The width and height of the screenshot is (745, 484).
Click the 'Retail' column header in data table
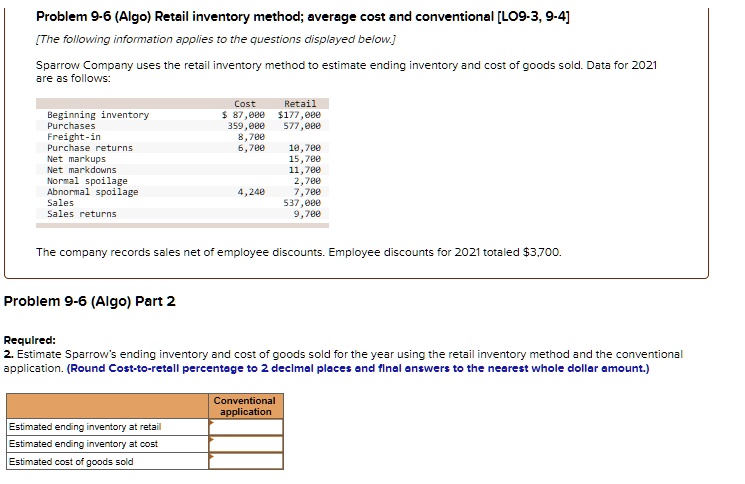pyautogui.click(x=300, y=104)
